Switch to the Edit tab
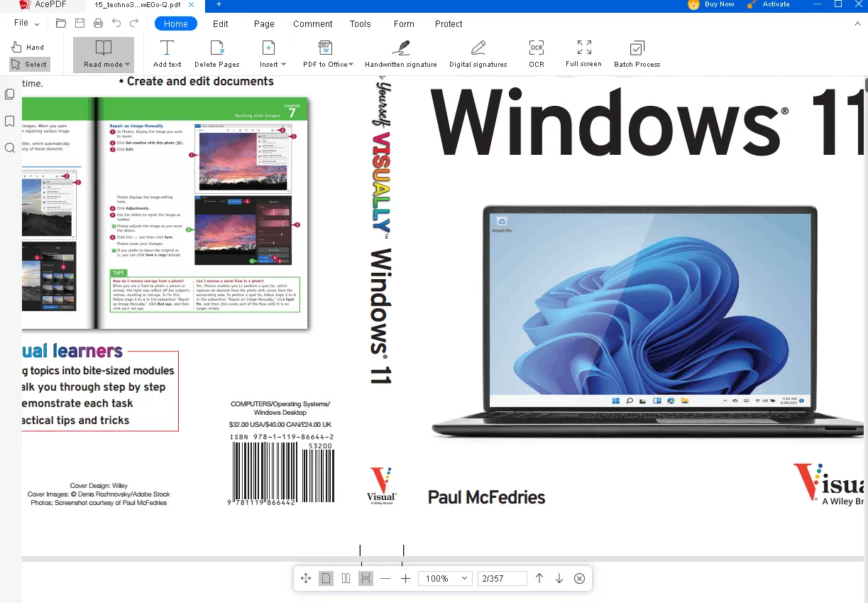Viewport: 868px width, 603px height. (x=220, y=23)
